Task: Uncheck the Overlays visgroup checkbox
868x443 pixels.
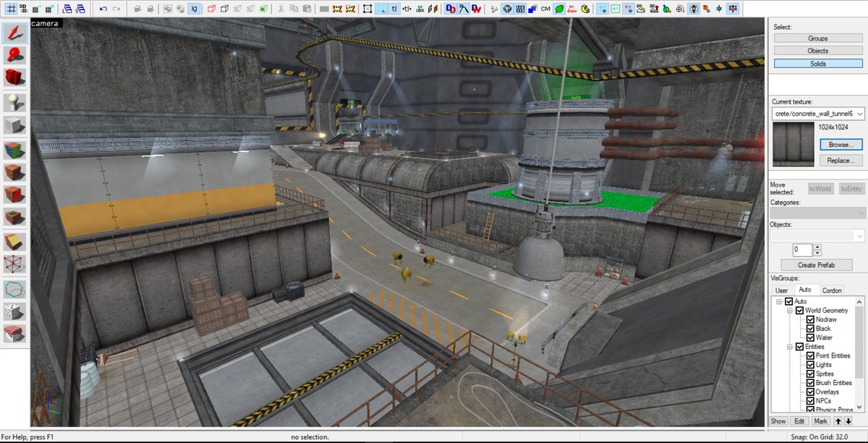Action: tap(810, 392)
